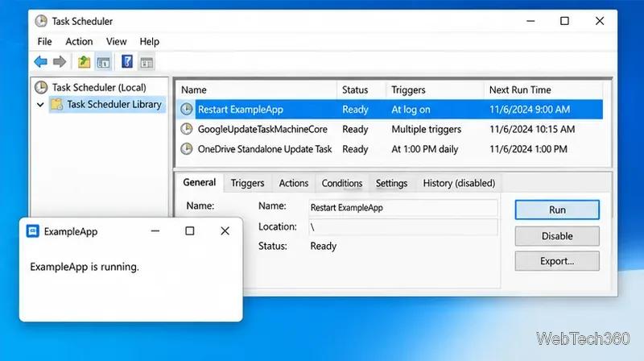Open the History (disabled) tab

(x=459, y=184)
